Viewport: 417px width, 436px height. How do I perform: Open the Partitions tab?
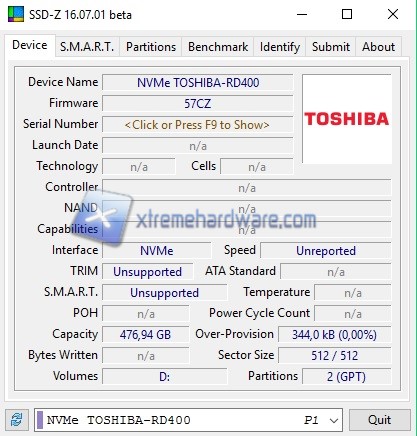click(x=151, y=47)
